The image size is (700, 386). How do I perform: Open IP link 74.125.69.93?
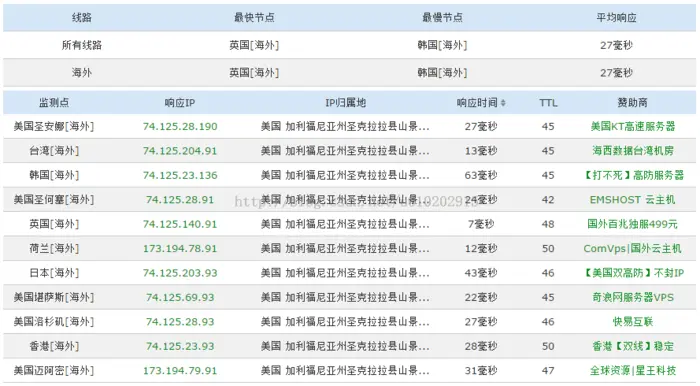click(x=180, y=298)
